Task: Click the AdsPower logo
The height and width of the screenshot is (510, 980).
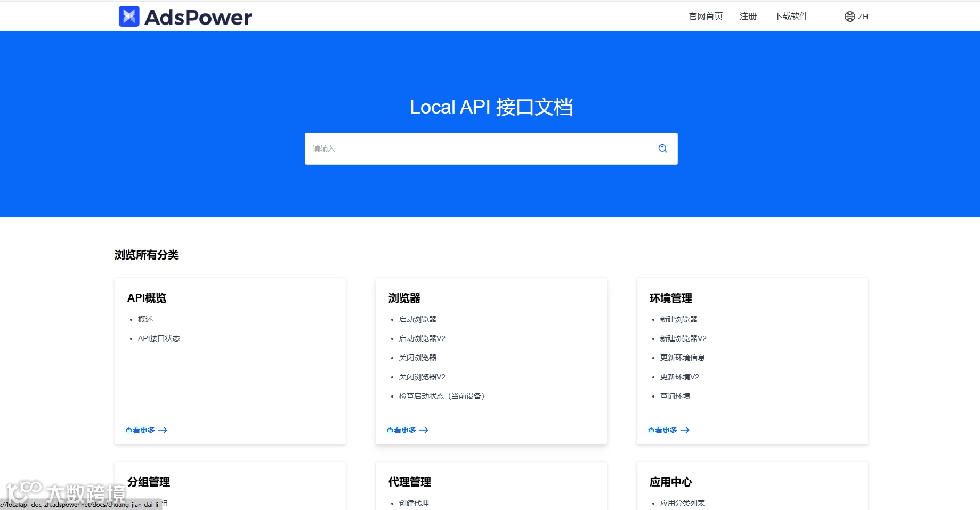Action: click(x=185, y=17)
